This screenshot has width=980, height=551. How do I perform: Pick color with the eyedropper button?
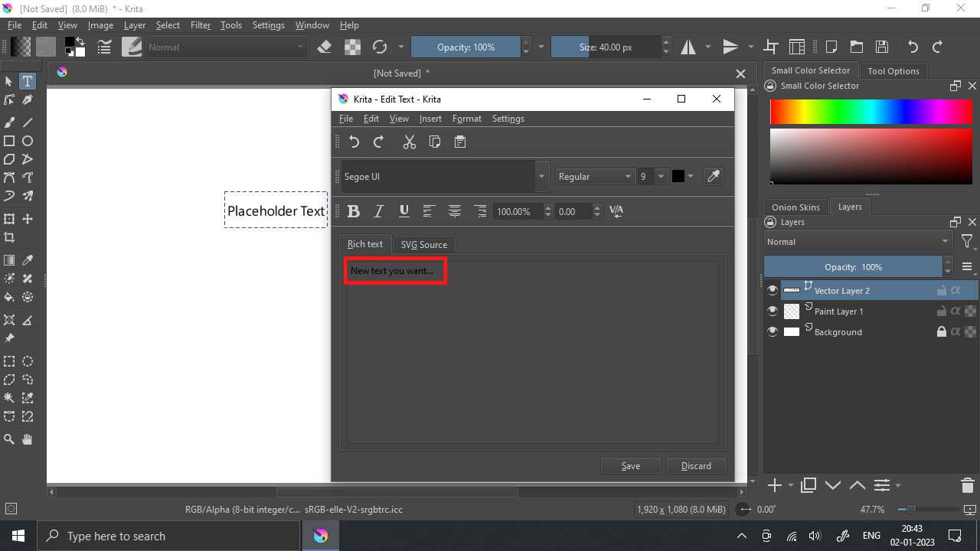tap(713, 176)
